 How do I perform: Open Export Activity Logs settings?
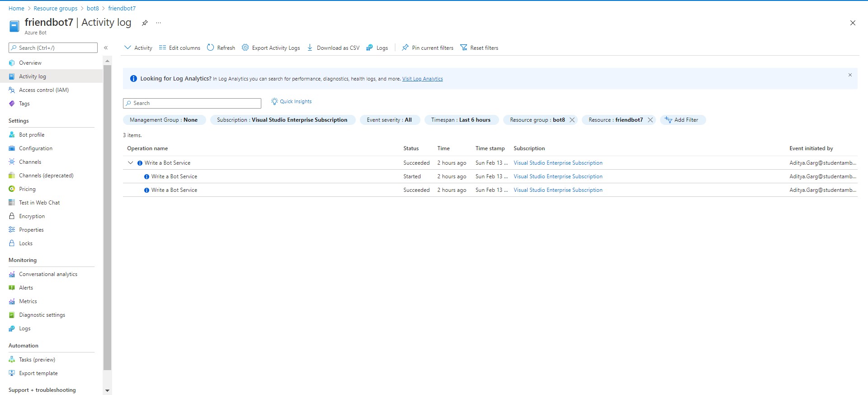coord(271,48)
